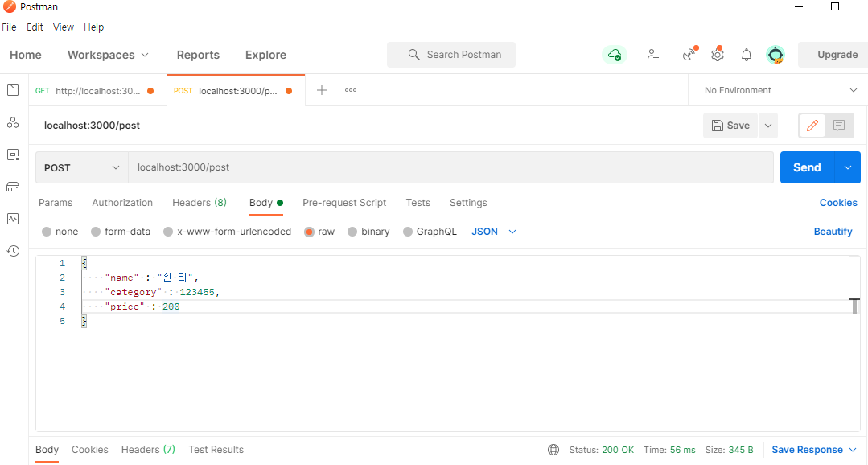The height and width of the screenshot is (465, 868).
Task: Open the Monitors sidebar icon
Action: pos(13,219)
